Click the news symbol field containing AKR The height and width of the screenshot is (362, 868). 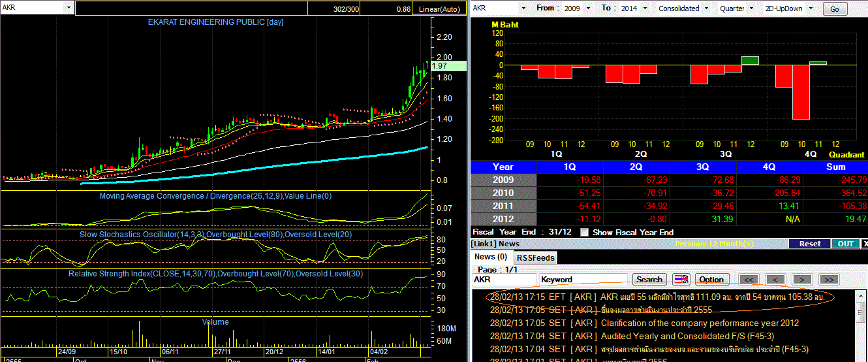504,280
